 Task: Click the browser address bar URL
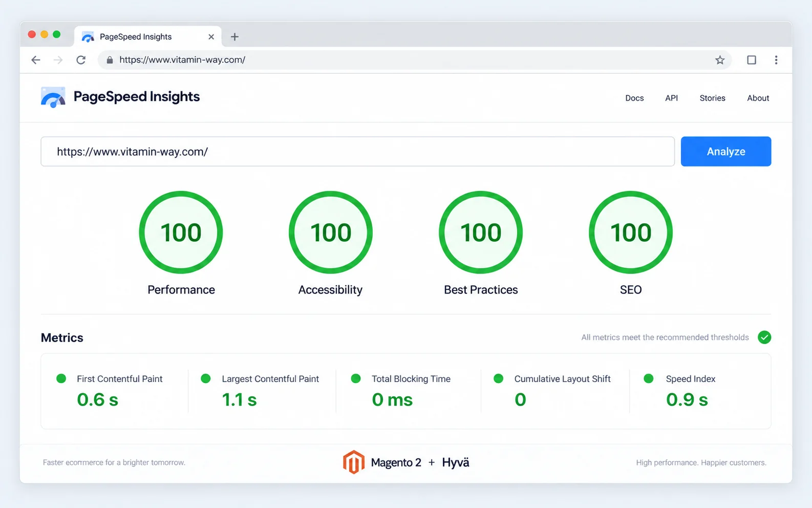click(182, 60)
